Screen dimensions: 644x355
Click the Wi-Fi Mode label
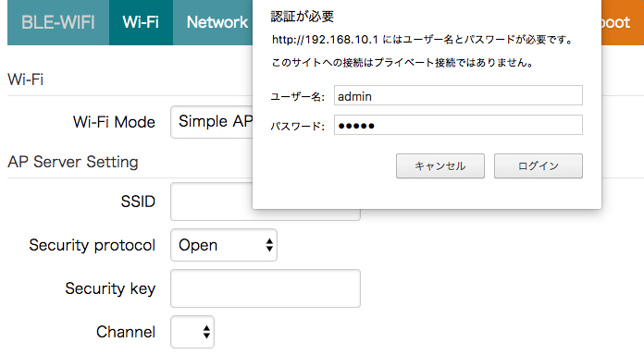click(x=114, y=122)
